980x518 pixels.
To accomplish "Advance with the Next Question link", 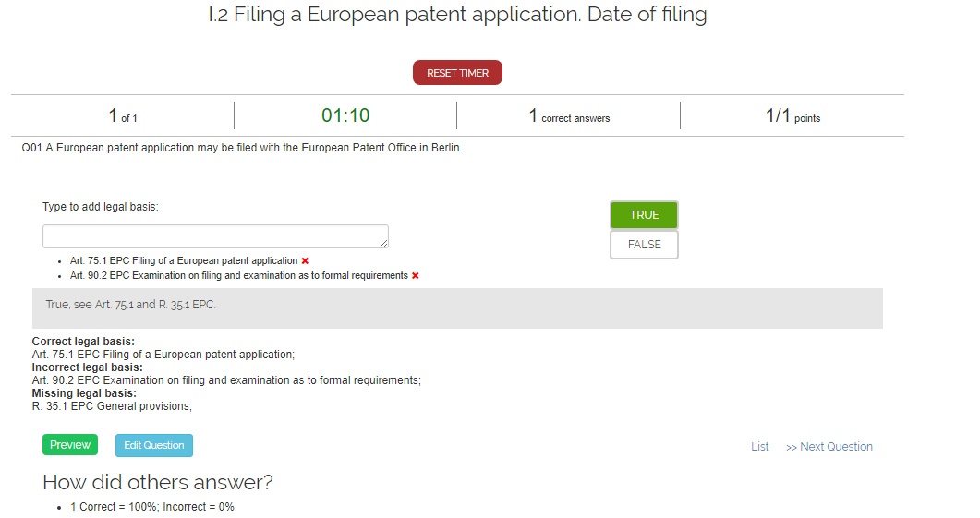I will (x=829, y=447).
